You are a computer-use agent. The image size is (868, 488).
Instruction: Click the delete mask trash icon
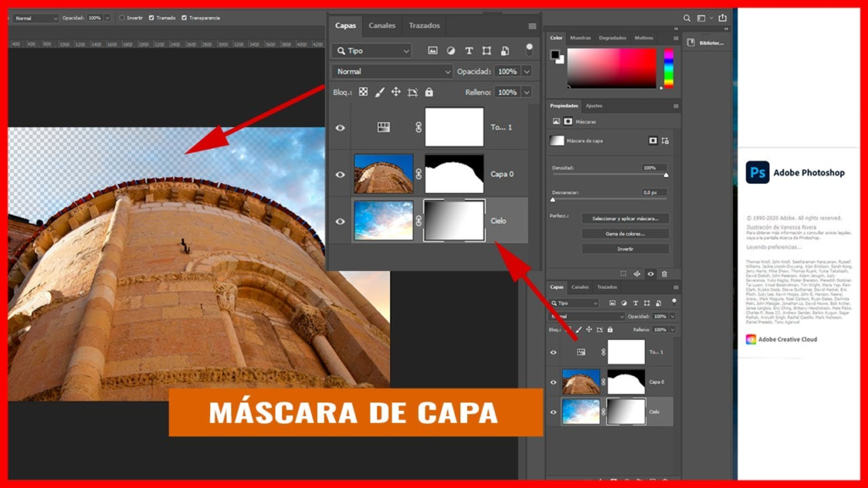point(664,274)
